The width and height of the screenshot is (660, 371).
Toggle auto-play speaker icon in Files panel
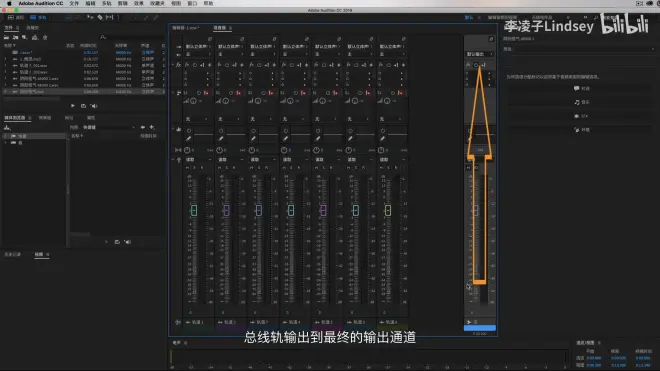point(94,106)
